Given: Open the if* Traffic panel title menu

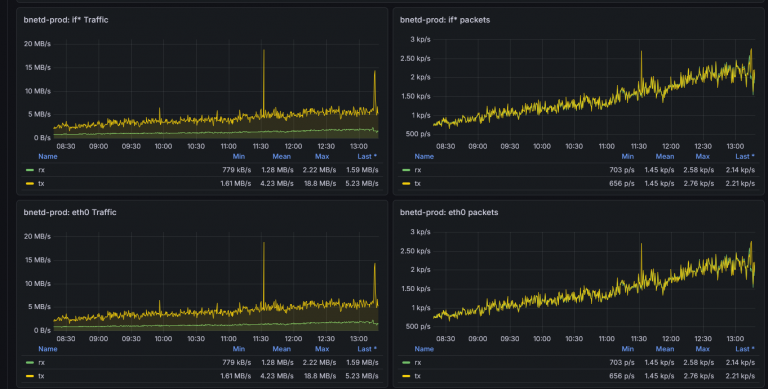Looking at the screenshot, I should point(66,20).
